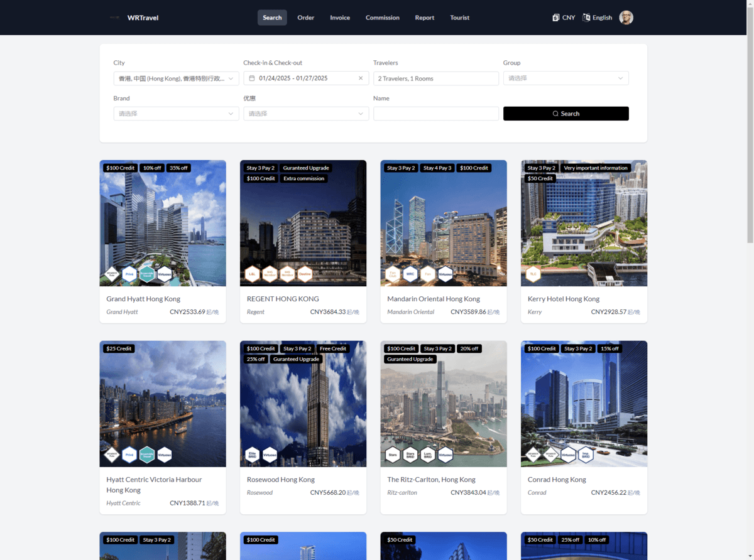This screenshot has width=754, height=560.
Task: Click the Privé badge on Hyatt Centric card
Action: pyautogui.click(x=129, y=455)
